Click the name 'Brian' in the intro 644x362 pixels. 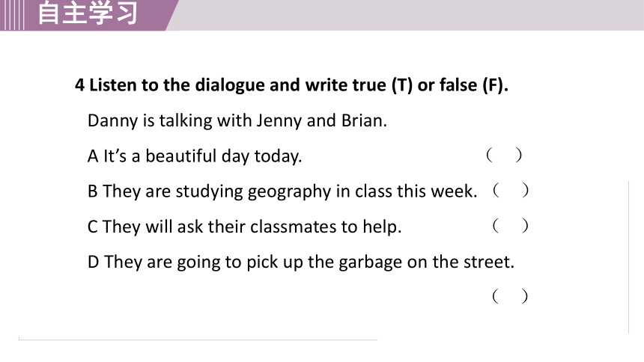(364, 120)
